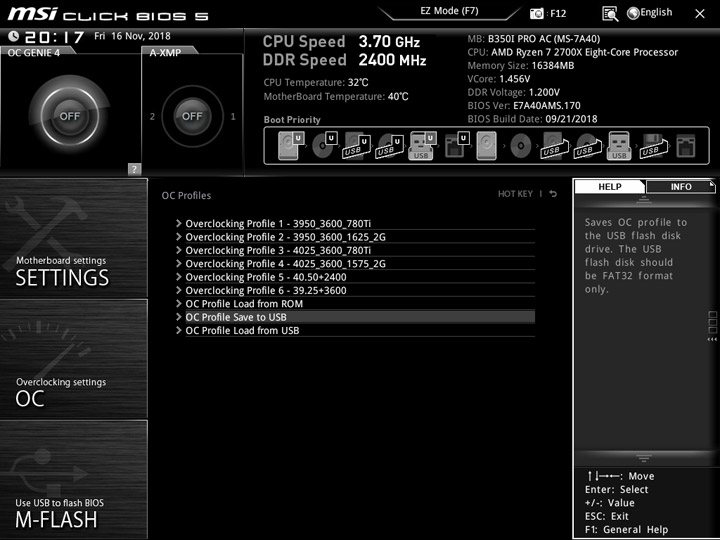
Task: Close the BIOS with the X button
Action: 699,14
